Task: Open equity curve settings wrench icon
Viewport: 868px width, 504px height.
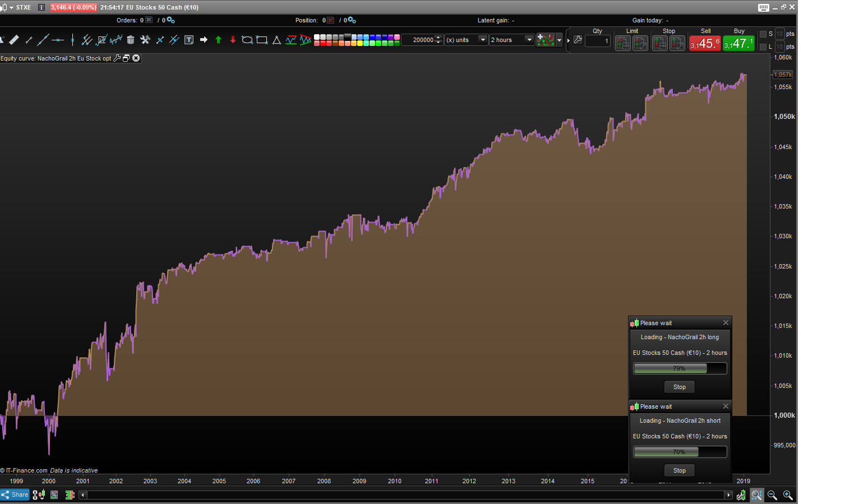Action: point(117,58)
